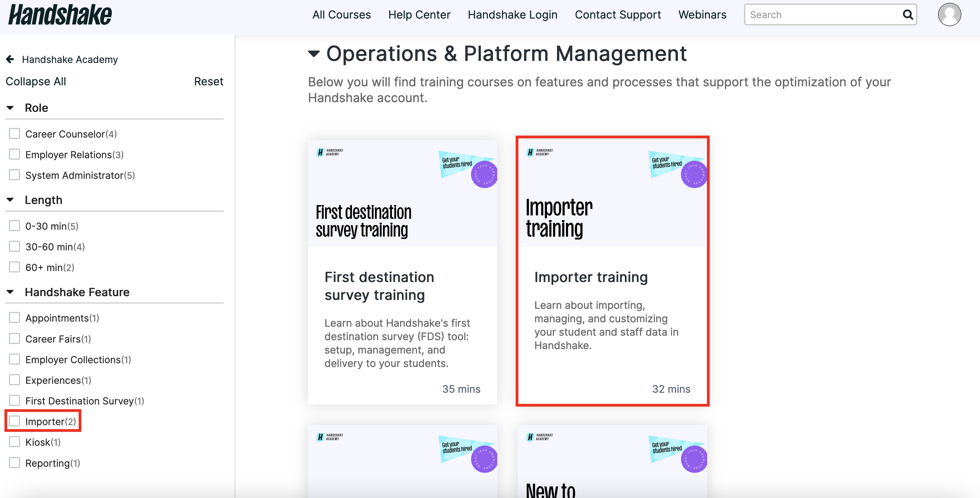Click the Operations & Platform Management heading
Screen dimensions: 980x498
pyautogui.click(x=507, y=54)
